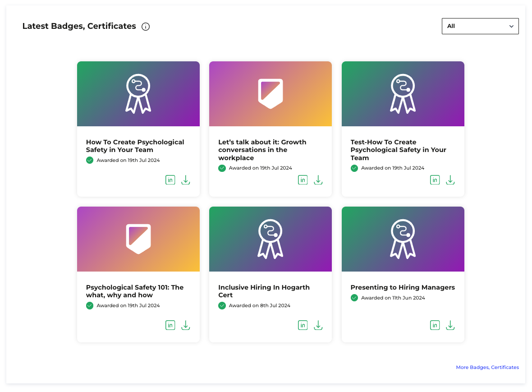Click the Let's talk about it banner image
This screenshot has height=392, width=532.
pos(271,94)
